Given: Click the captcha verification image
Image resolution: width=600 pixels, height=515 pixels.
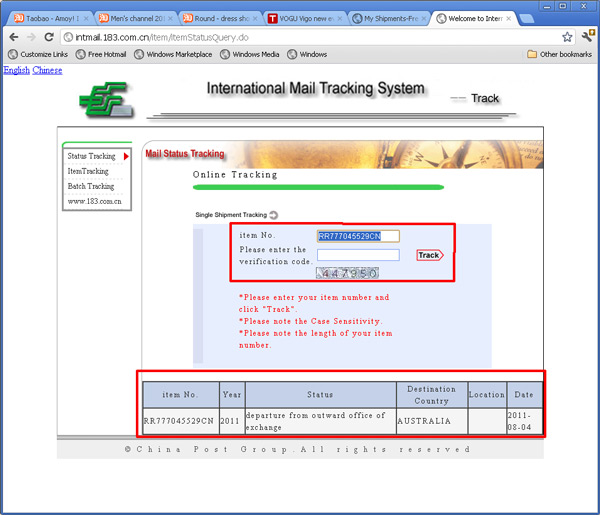Looking at the screenshot, I should point(347,273).
